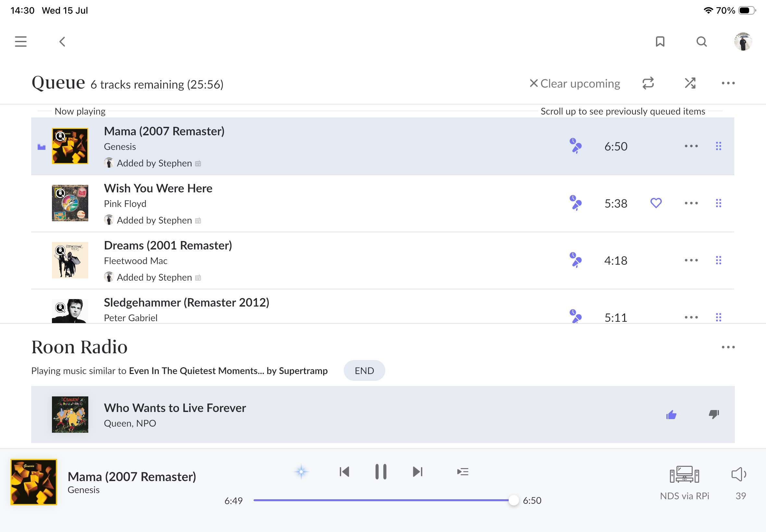End Roon Radio with the END button
The image size is (766, 532).
tap(364, 370)
